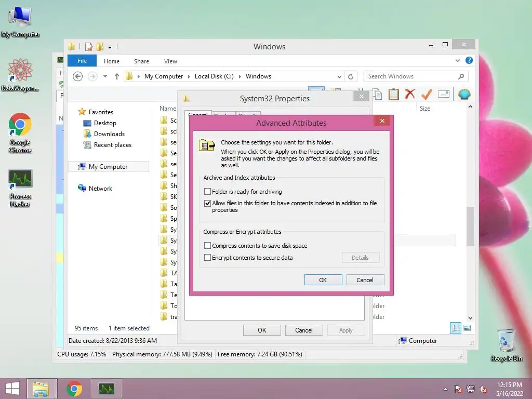The height and width of the screenshot is (399, 532).
Task: Click File Explorer taskbar icon
Action: pos(41,389)
